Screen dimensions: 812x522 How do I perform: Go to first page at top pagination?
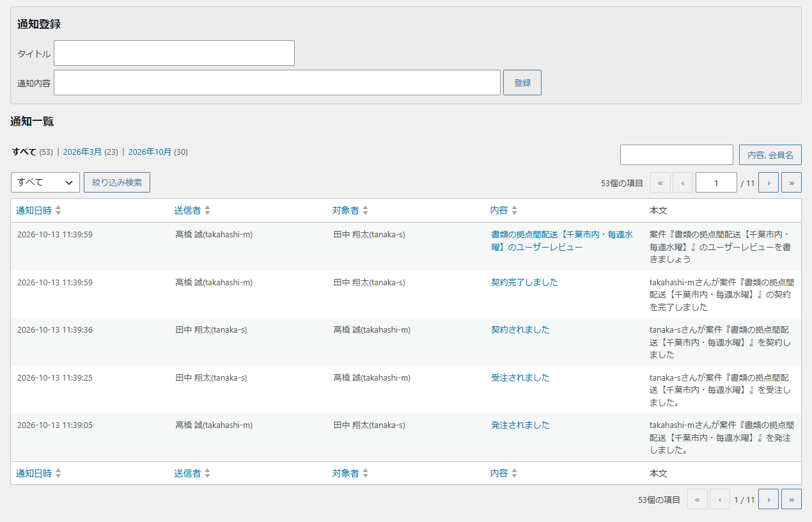click(x=660, y=182)
